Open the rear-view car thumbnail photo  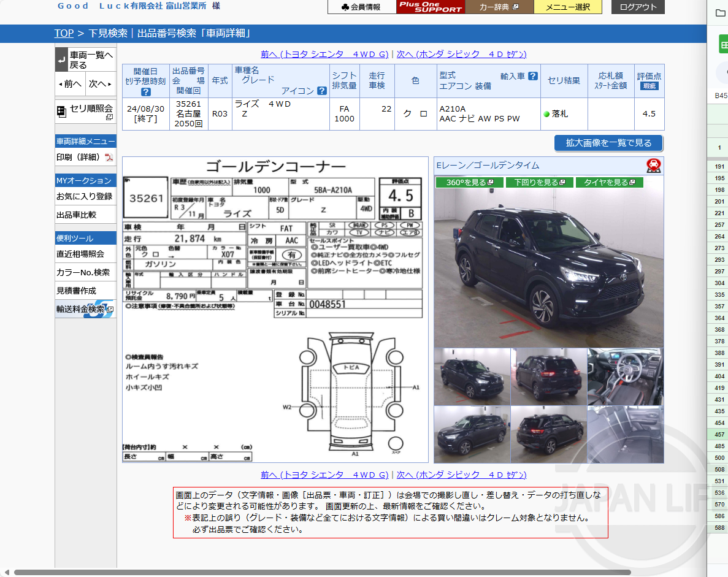tap(548, 377)
